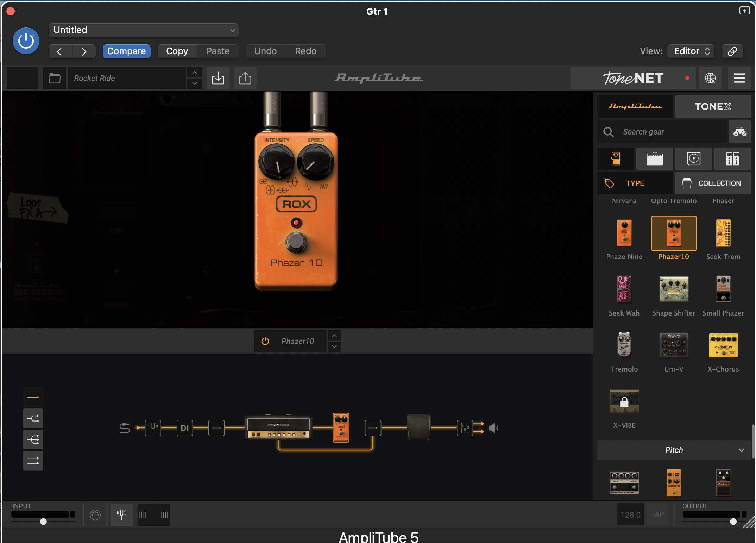The width and height of the screenshot is (756, 543).
Task: Open the Untitled preset dropdown
Action: [143, 30]
